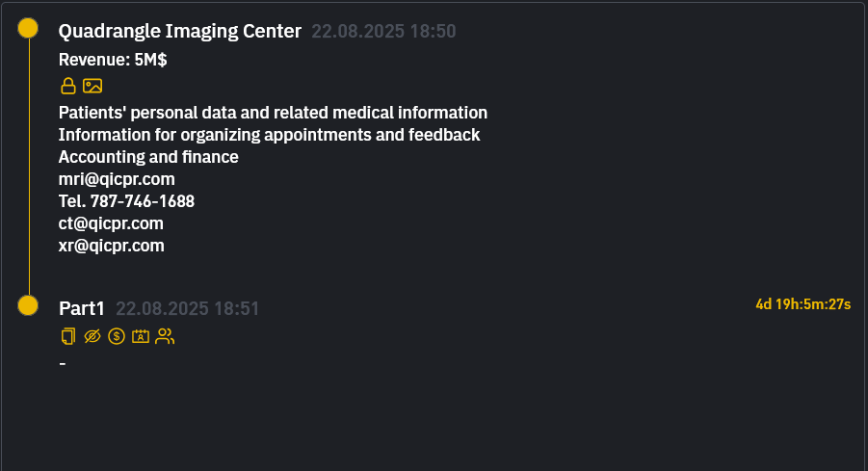The image size is (868, 471).
Task: Open the Quadrangle Imaging Center title
Action: [x=180, y=31]
